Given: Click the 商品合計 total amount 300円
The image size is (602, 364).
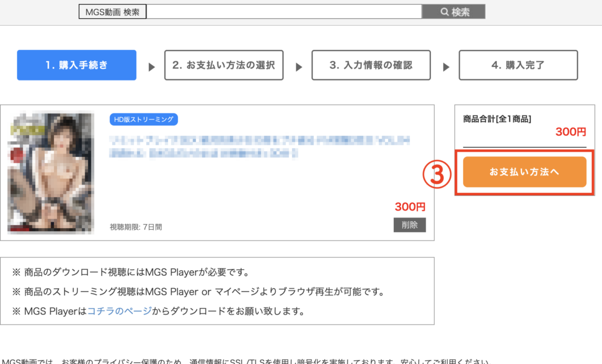Looking at the screenshot, I should click(570, 132).
